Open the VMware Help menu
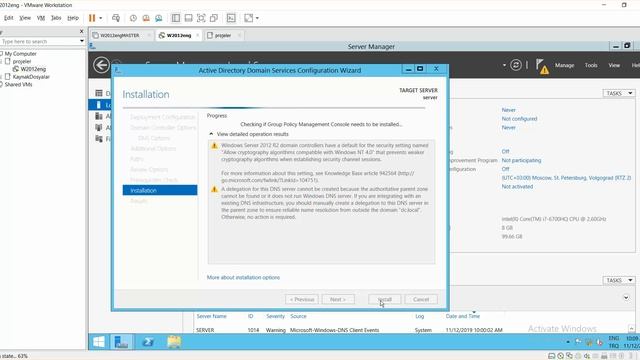 [73, 18]
